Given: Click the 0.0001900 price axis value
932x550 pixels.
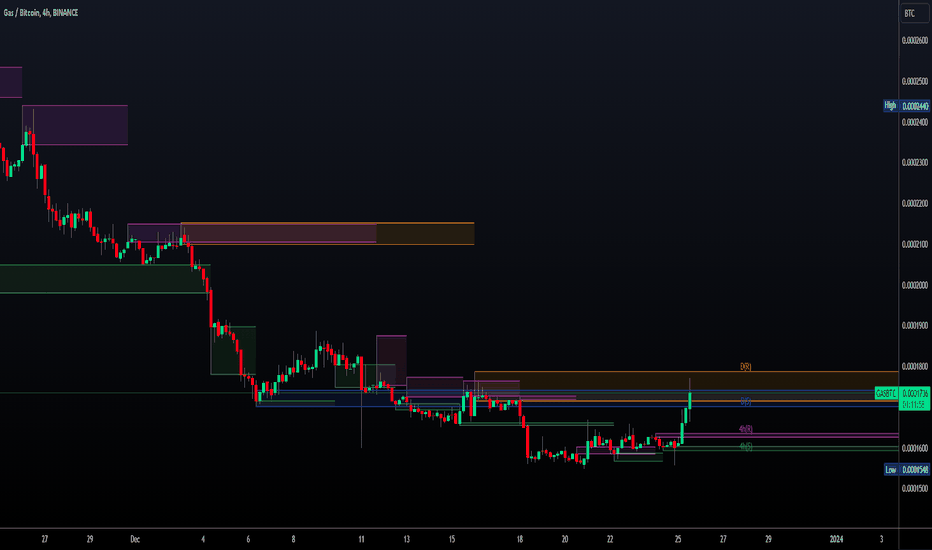Looking at the screenshot, I should click(x=915, y=326).
